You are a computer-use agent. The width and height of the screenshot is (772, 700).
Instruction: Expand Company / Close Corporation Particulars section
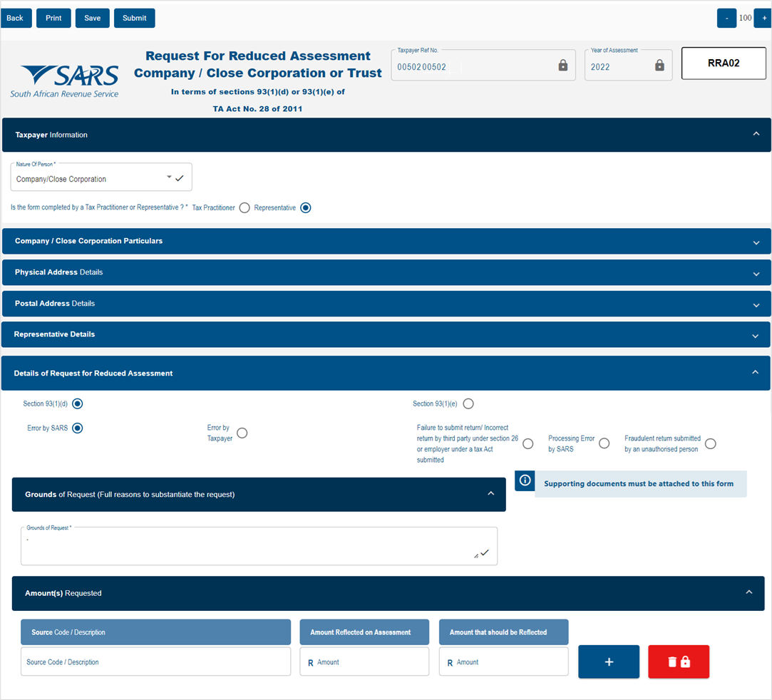[386, 241]
